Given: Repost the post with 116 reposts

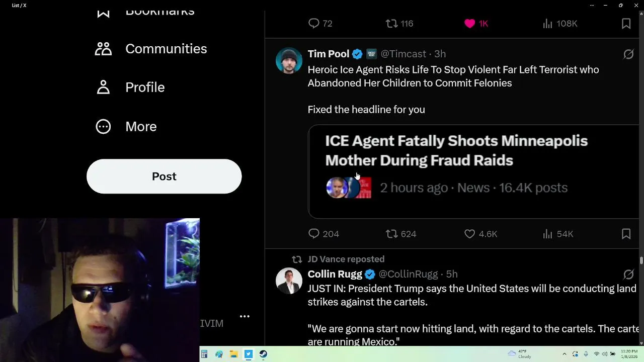Looking at the screenshot, I should 399,24.
